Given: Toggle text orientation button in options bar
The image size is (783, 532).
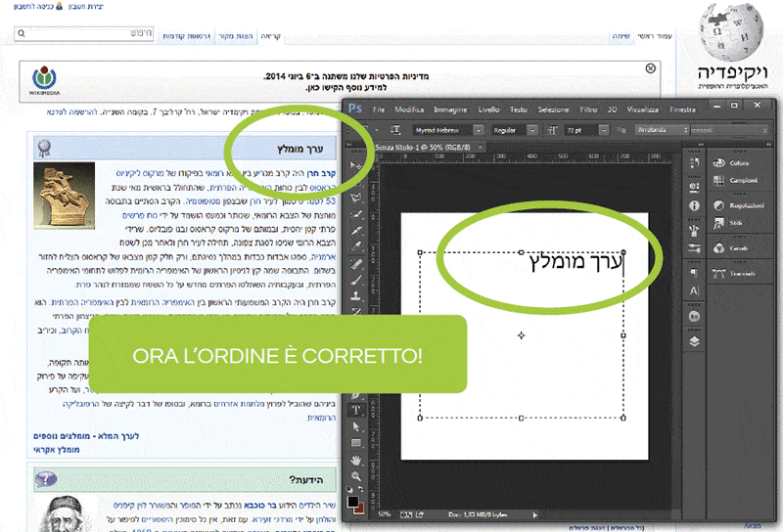Looking at the screenshot, I should [x=396, y=129].
